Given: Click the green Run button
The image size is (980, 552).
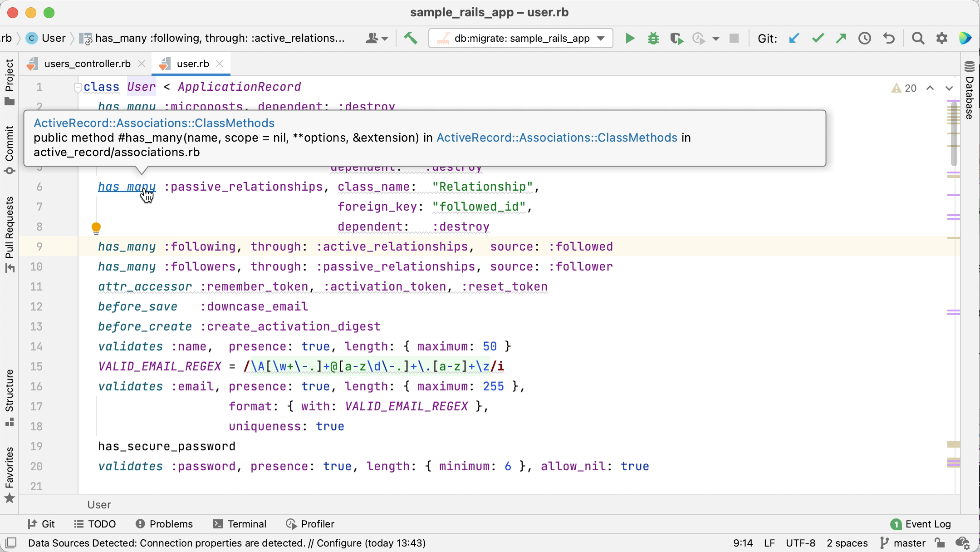Looking at the screenshot, I should click(x=630, y=39).
